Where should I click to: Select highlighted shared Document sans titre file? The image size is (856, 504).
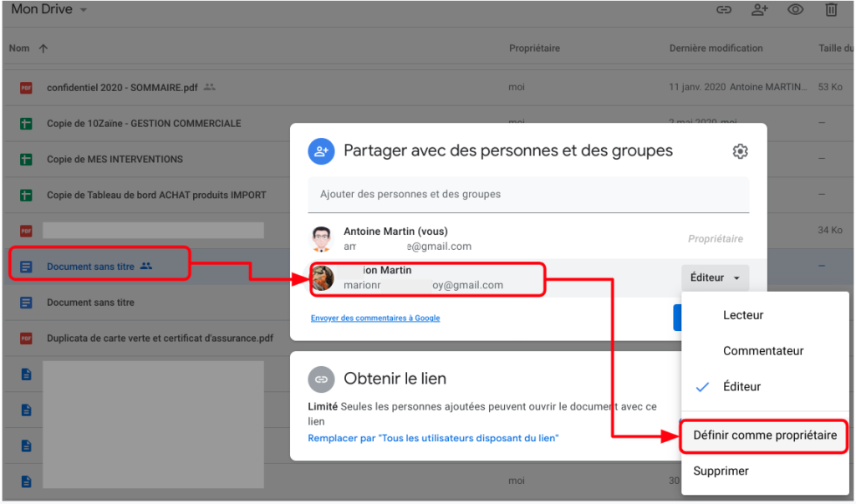(x=90, y=267)
